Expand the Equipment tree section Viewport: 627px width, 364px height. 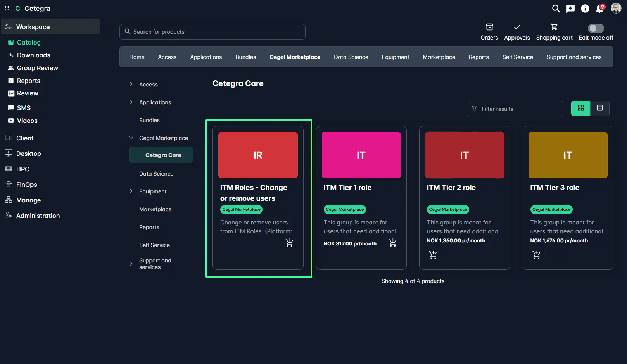(131, 191)
